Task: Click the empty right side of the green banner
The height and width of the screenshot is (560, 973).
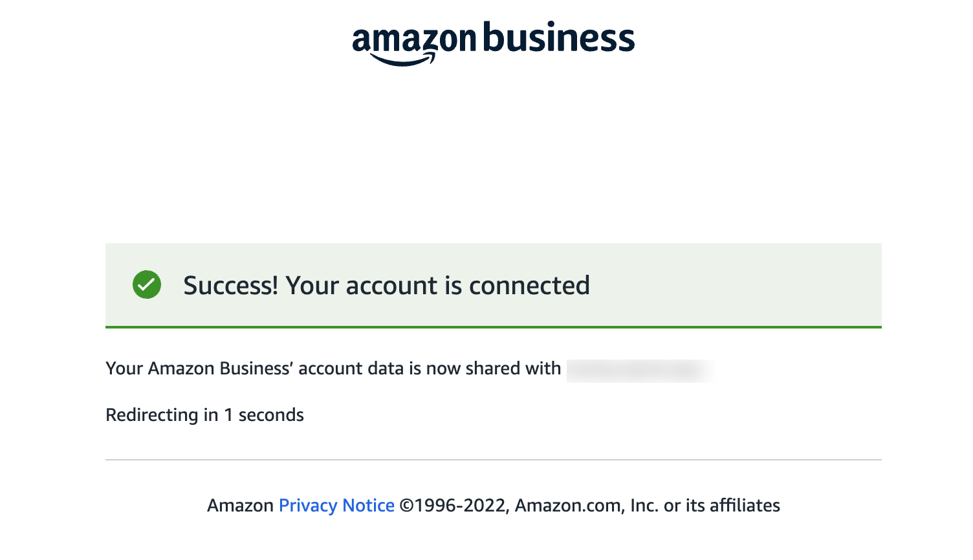Action: pos(738,285)
